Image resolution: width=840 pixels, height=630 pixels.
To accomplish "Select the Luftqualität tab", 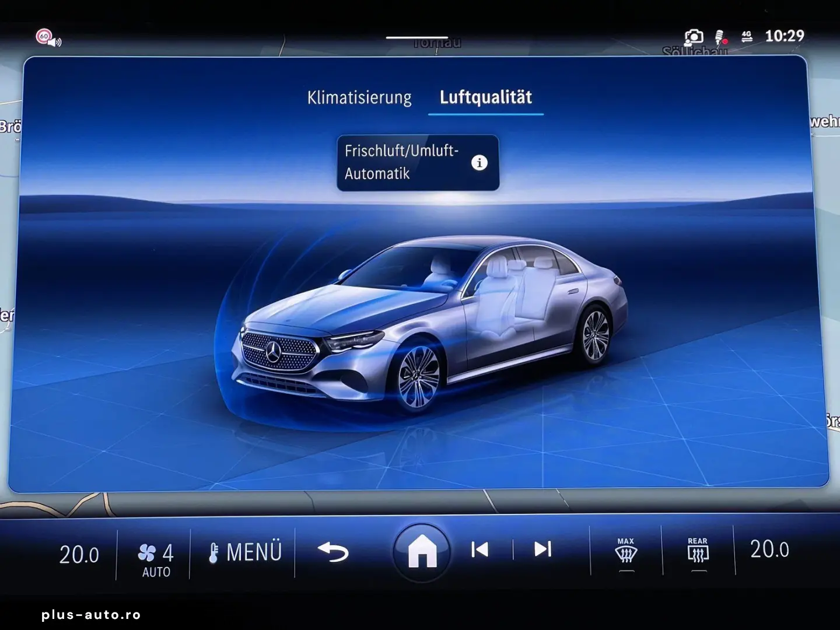I will click(486, 97).
